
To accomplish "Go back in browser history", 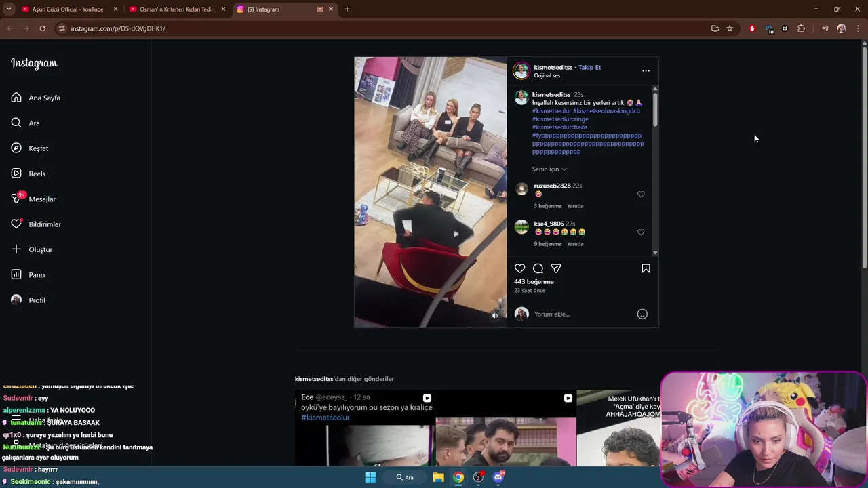I will pos(9,28).
